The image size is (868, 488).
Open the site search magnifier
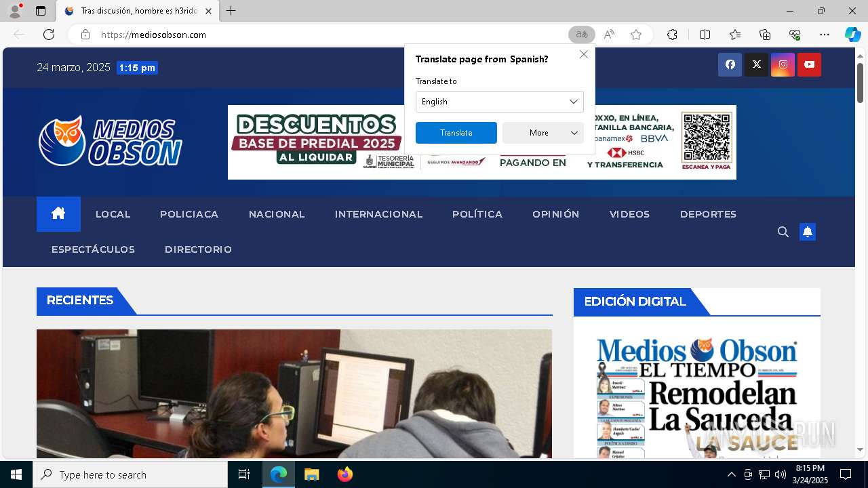point(783,232)
